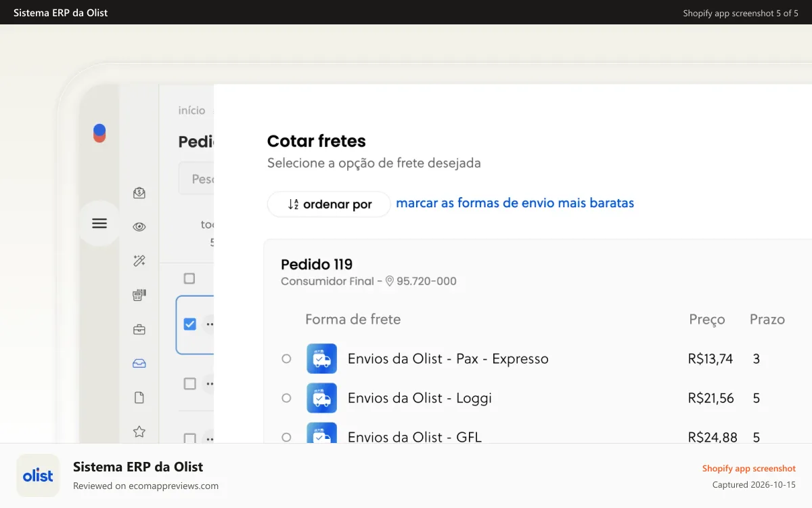
Task: Open options menu on third order row
Action: click(x=209, y=438)
